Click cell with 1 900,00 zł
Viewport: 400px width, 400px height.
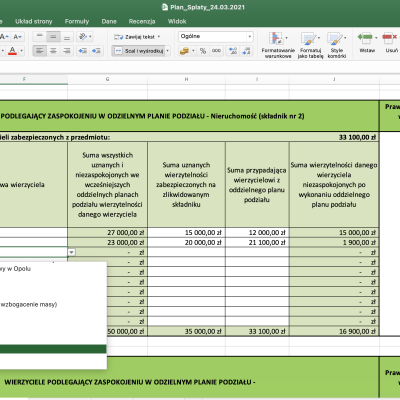(x=334, y=242)
